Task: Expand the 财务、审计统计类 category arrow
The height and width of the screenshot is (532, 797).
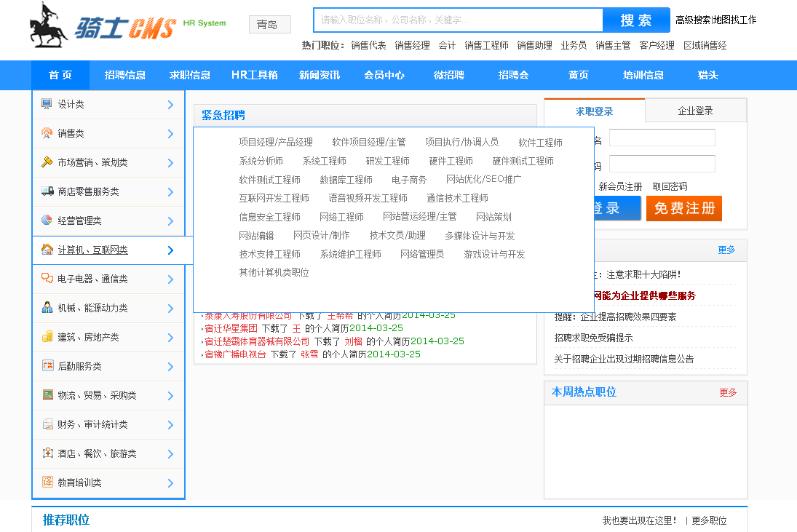Action: (x=170, y=424)
